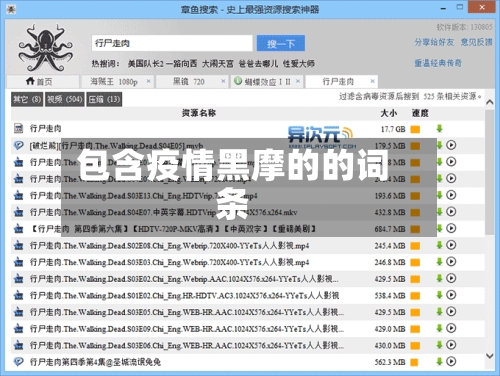Click the video icon of the S03E03 row
The width and height of the screenshot is (500, 376).
click(18, 262)
